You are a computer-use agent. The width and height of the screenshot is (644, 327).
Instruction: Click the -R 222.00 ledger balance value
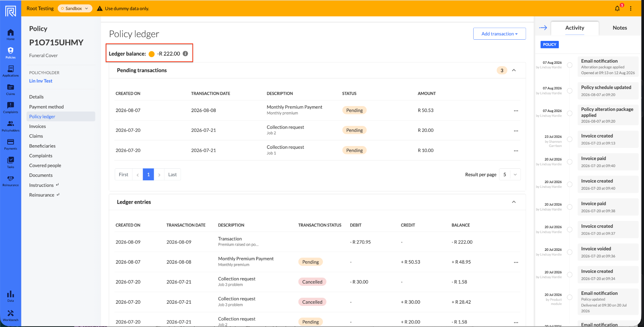169,54
